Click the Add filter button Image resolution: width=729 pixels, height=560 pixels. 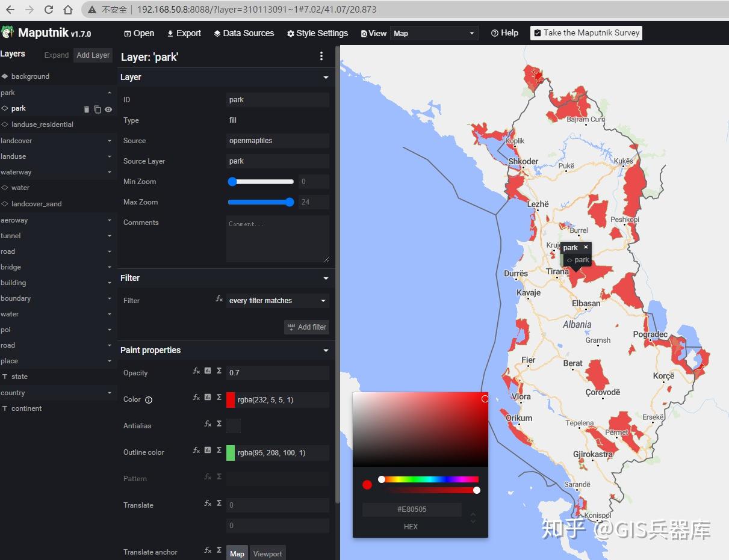pyautogui.click(x=307, y=327)
